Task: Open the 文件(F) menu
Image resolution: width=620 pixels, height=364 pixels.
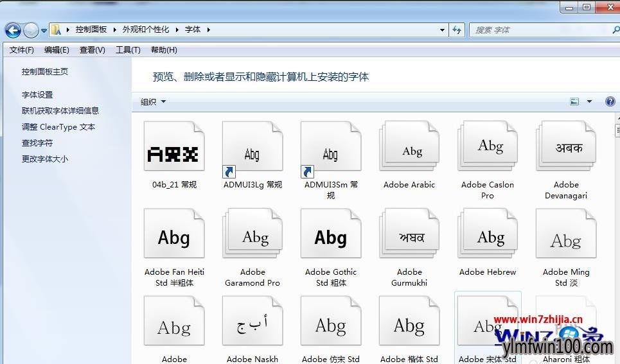Action: click(x=22, y=50)
